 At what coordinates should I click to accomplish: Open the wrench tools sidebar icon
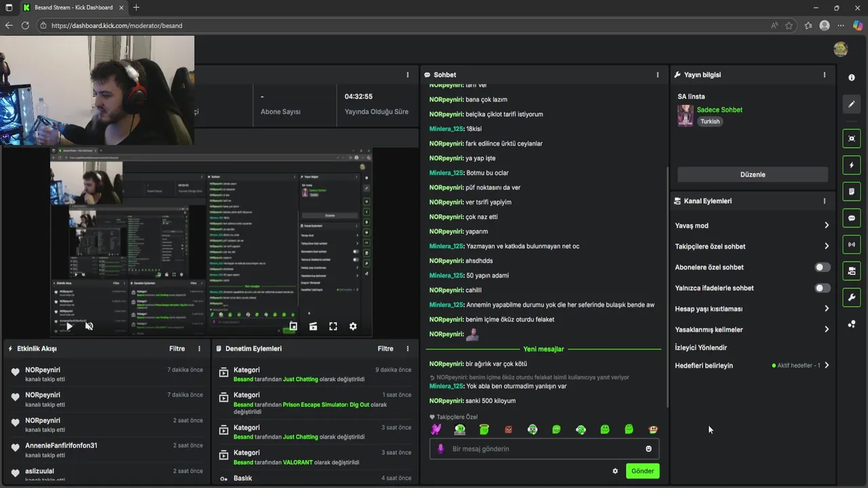click(852, 298)
